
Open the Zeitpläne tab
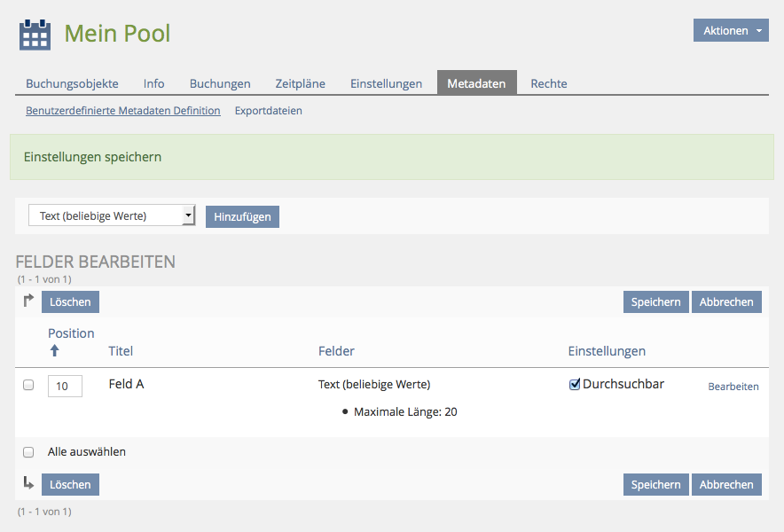(x=300, y=83)
